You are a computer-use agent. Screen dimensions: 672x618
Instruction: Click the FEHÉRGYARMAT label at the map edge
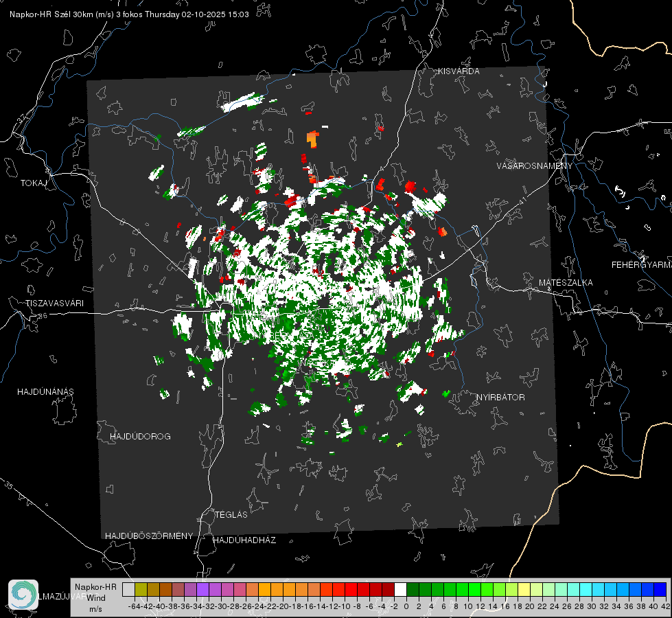click(642, 265)
